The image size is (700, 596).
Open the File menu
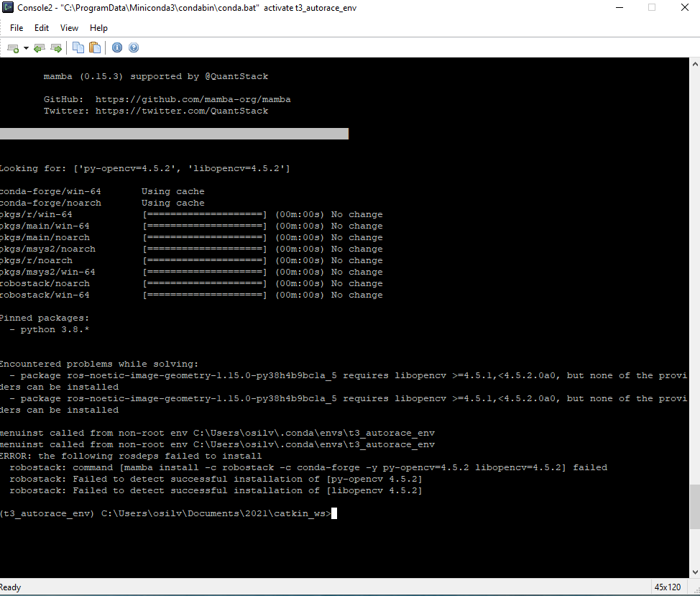click(x=17, y=28)
